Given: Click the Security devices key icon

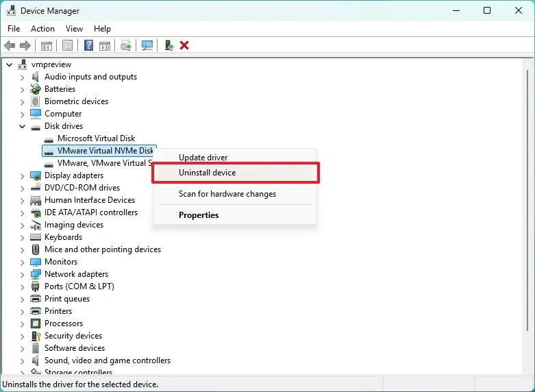Looking at the screenshot, I should [36, 336].
